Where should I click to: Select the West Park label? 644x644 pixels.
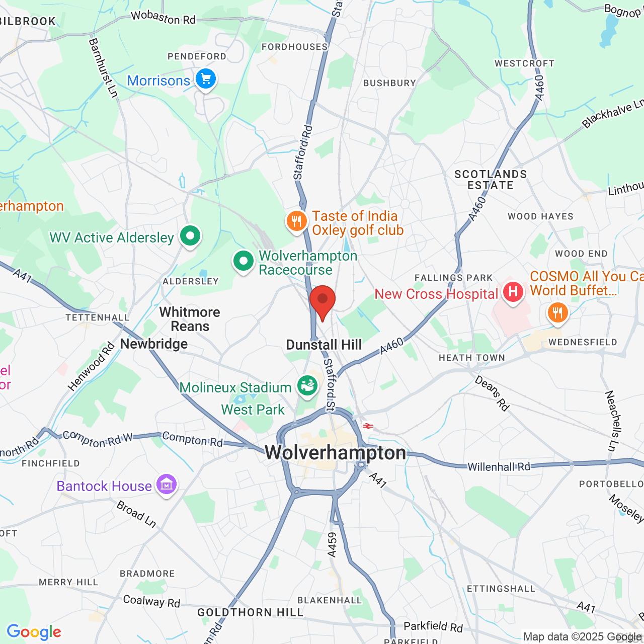(253, 410)
